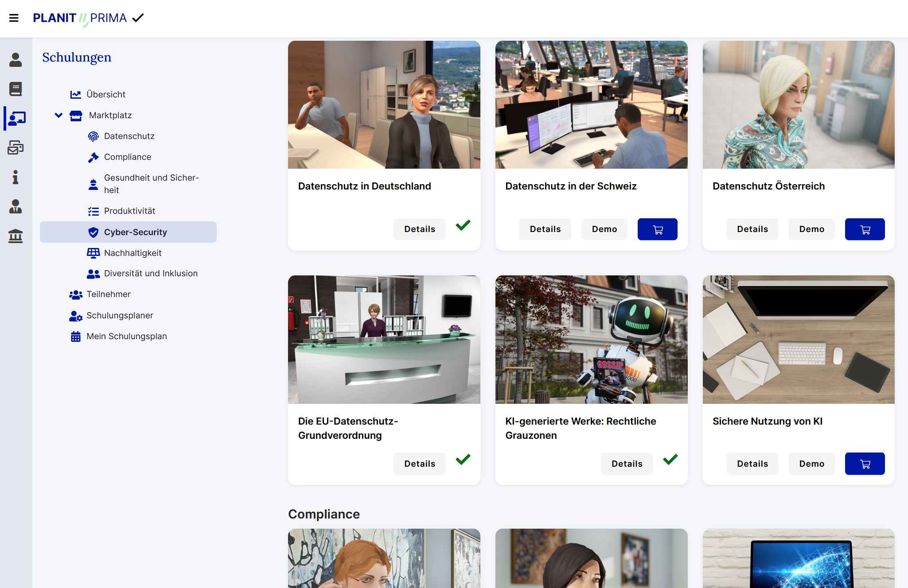Open Details for KI-generierte Werke
The image size is (908, 588).
coord(627,464)
